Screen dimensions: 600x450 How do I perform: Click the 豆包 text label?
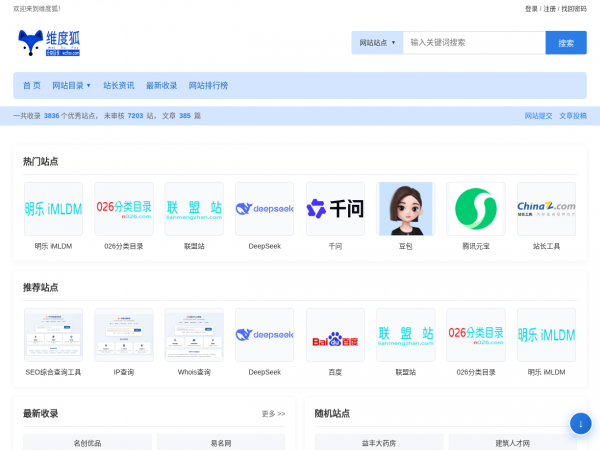pyautogui.click(x=406, y=246)
